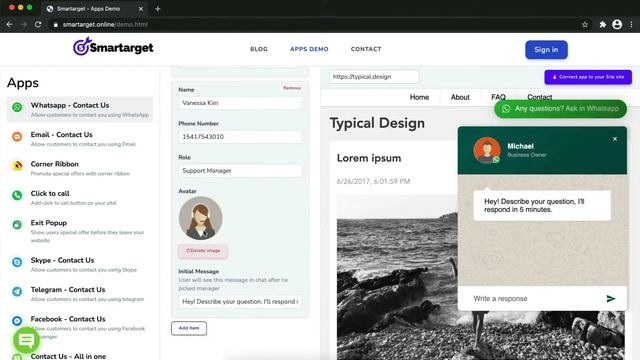The height and width of the screenshot is (360, 640).
Task: Click the Remove link above the Name field
Action: click(292, 88)
